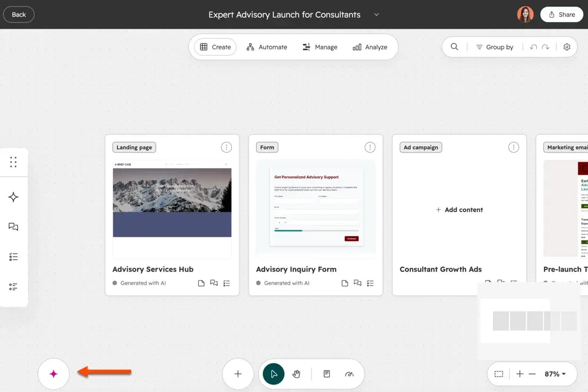The height and width of the screenshot is (392, 588).
Task: Open the search magnifier icon
Action: pyautogui.click(x=454, y=47)
